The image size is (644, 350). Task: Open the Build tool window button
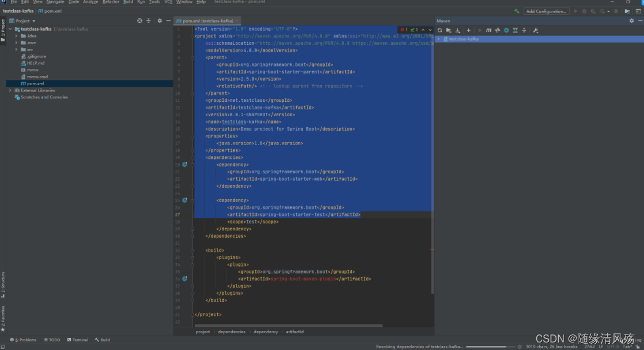[103, 340]
